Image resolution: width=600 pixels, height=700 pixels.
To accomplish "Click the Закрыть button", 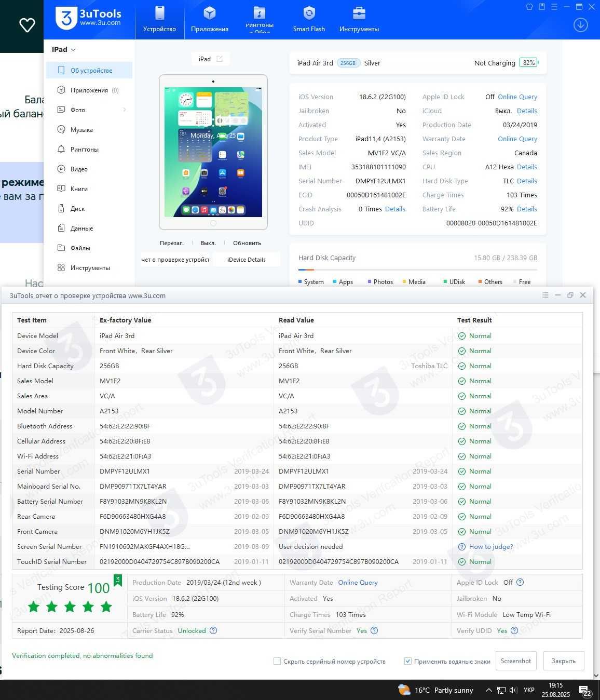I will 564,661.
